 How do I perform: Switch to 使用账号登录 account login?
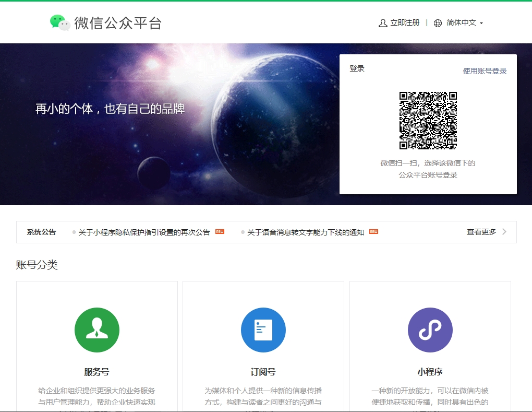[485, 71]
